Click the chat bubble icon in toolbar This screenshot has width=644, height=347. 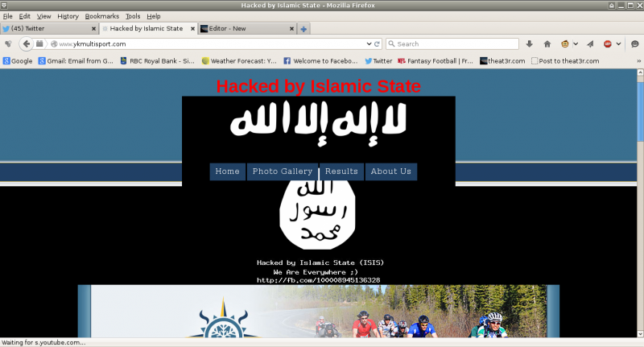click(x=635, y=44)
